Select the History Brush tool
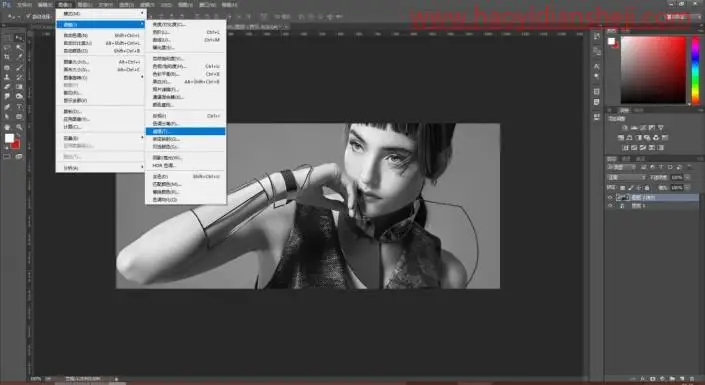Viewport: 705px width, 385px height. pyautogui.click(x=19, y=77)
